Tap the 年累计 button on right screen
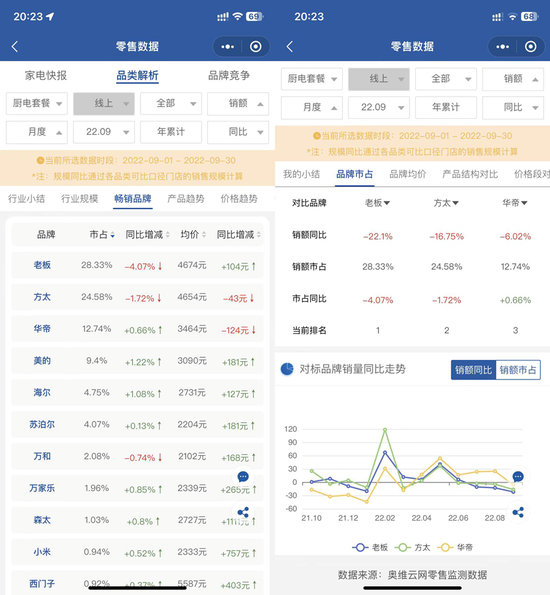 pos(446,107)
